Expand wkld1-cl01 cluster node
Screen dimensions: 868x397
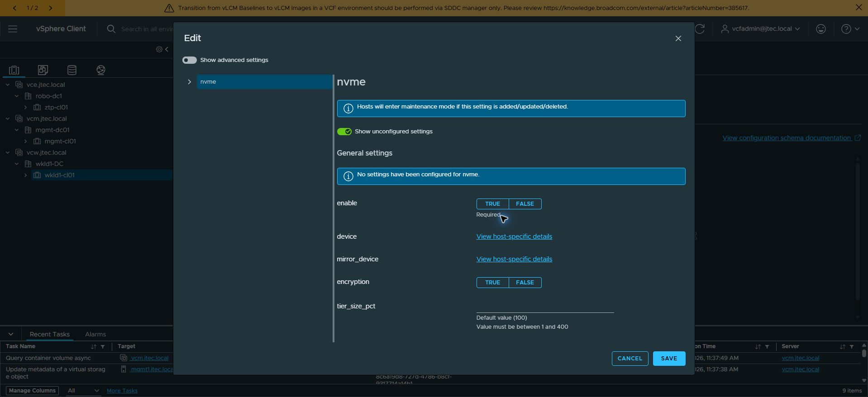click(26, 175)
